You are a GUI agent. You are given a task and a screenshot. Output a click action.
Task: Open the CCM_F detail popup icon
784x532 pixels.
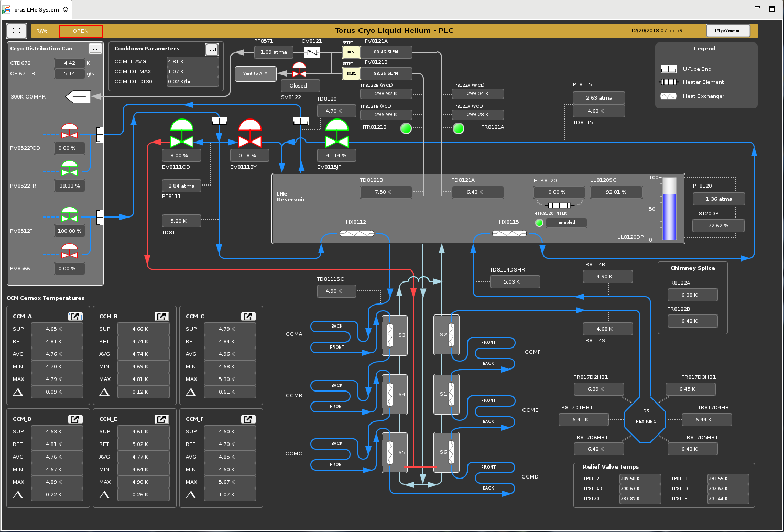pyautogui.click(x=248, y=419)
